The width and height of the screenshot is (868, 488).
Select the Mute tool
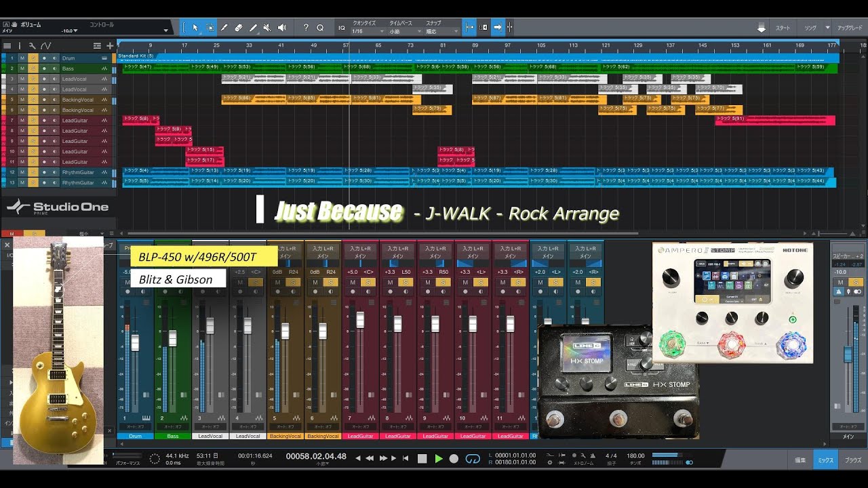pos(267,28)
